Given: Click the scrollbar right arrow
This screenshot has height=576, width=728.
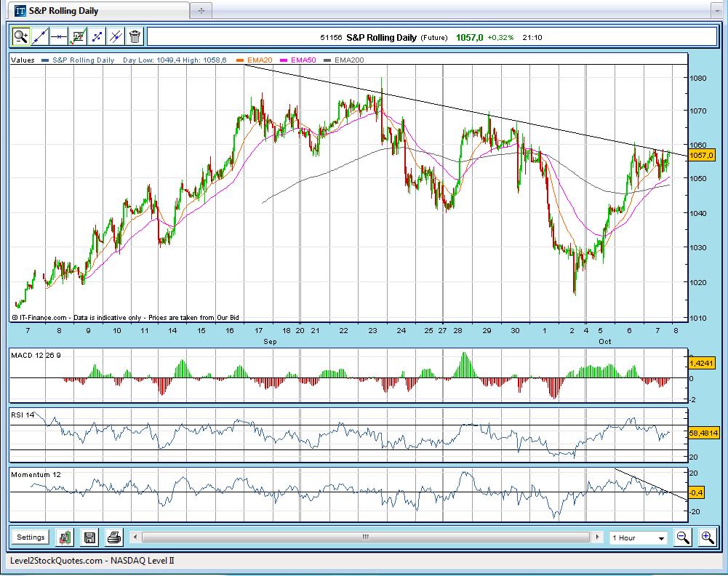Looking at the screenshot, I should pos(597,537).
